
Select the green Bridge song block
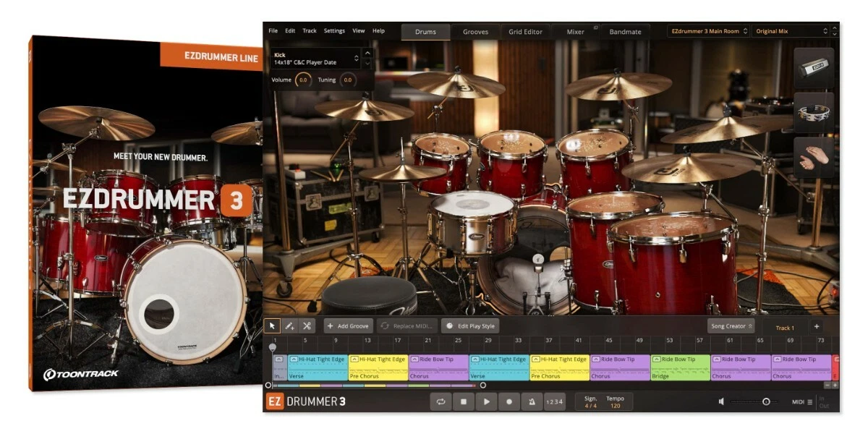(680, 367)
